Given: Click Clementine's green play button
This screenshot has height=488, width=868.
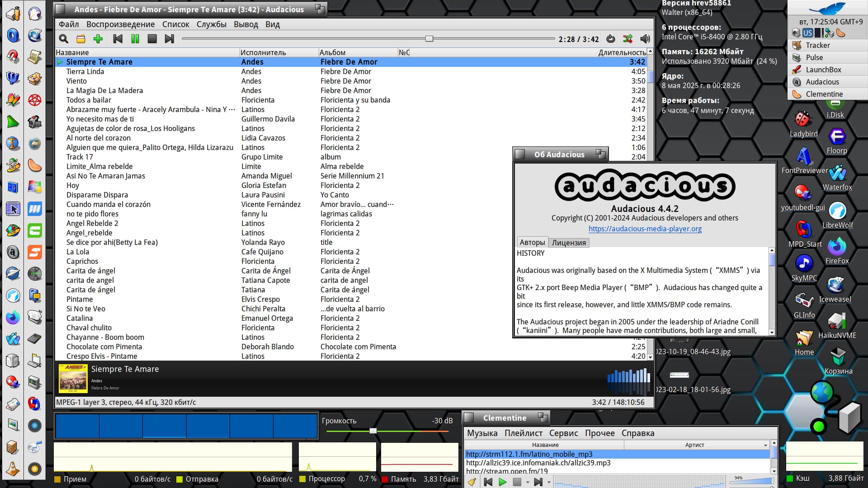Looking at the screenshot, I should (502, 482).
